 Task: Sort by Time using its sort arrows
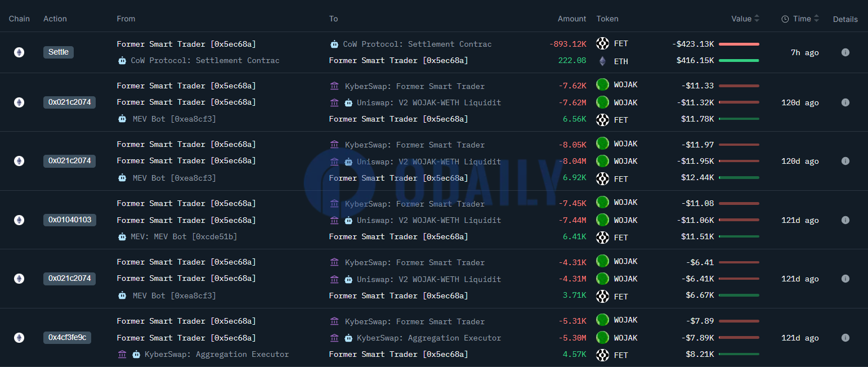[817, 19]
